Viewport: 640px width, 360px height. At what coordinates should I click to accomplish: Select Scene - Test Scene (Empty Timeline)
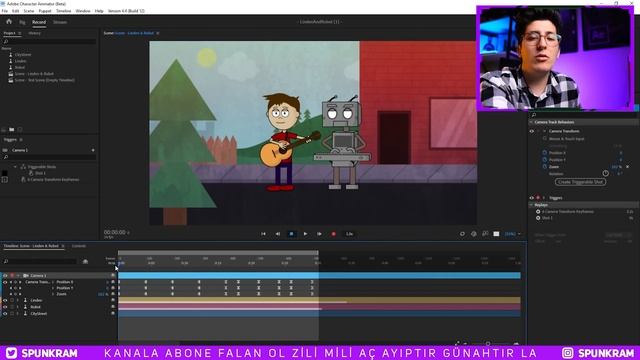click(44, 80)
